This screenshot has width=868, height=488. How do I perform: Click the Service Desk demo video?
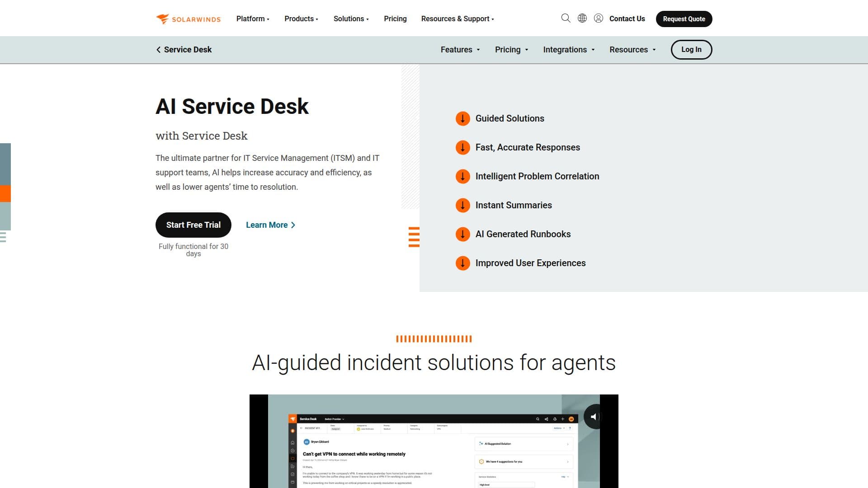point(434,441)
